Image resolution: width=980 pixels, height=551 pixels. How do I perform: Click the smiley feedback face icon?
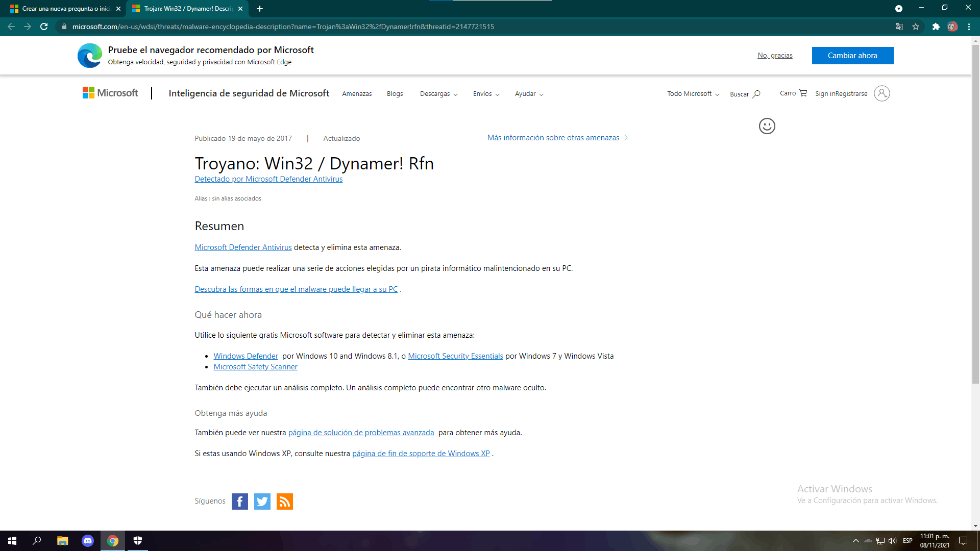[x=767, y=126]
